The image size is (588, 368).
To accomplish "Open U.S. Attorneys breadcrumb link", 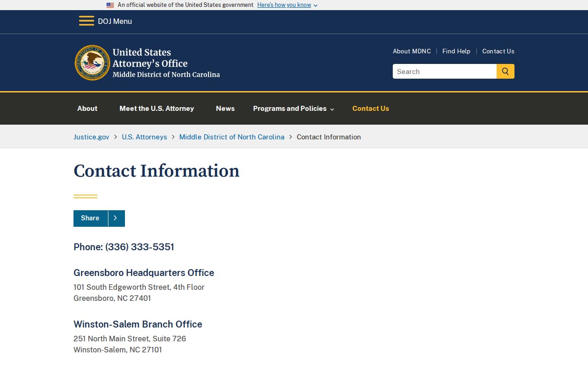I will coord(144,137).
